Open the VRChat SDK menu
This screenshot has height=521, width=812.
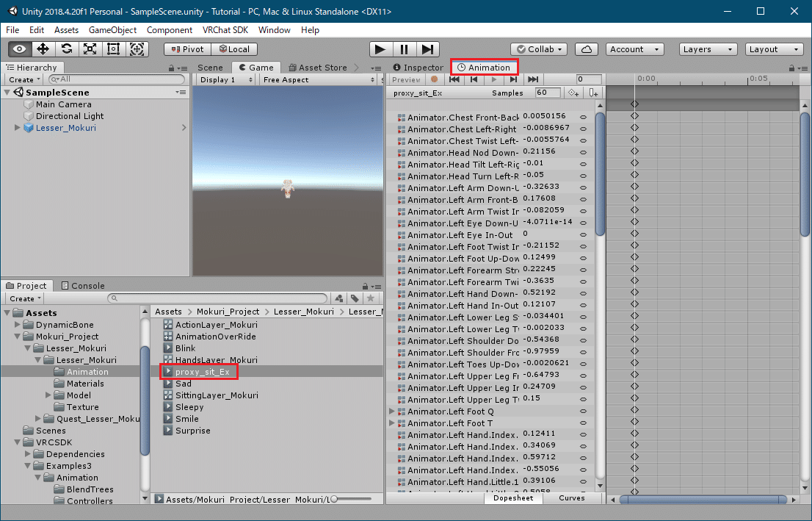225,30
